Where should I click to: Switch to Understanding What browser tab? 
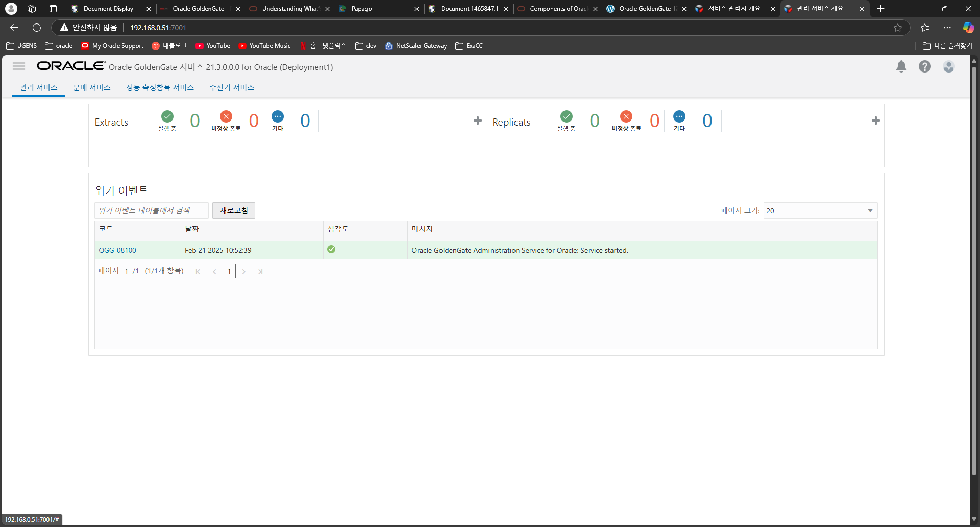pyautogui.click(x=289, y=9)
